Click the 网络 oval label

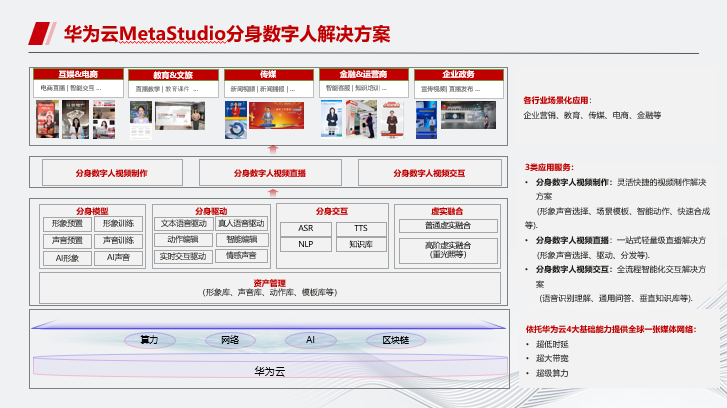(230, 340)
